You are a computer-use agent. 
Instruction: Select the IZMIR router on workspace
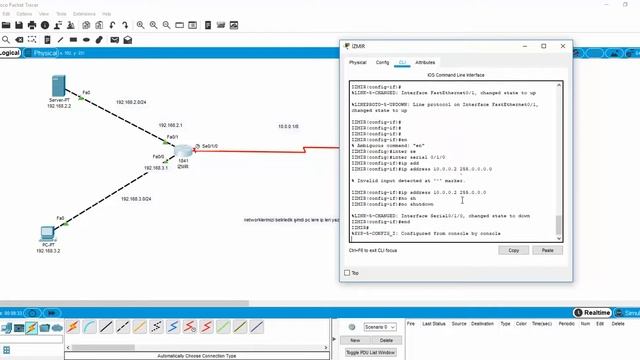click(x=183, y=151)
